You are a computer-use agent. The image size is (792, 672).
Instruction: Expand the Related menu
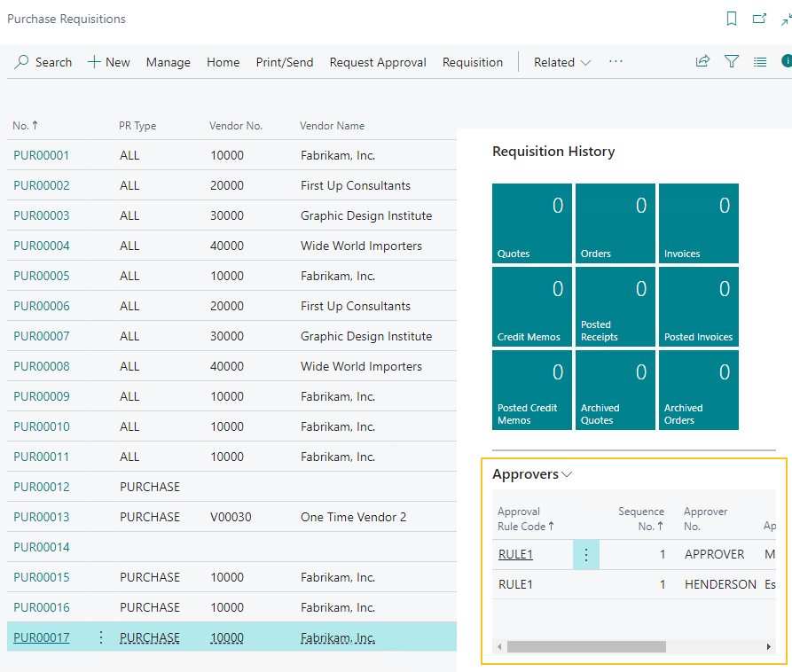click(x=561, y=62)
